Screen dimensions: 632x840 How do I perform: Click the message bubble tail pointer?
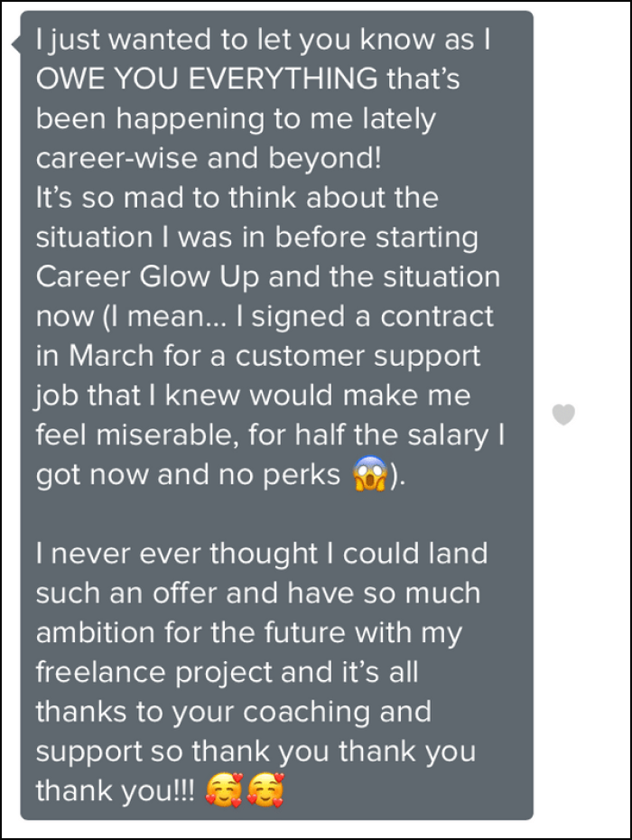point(15,44)
